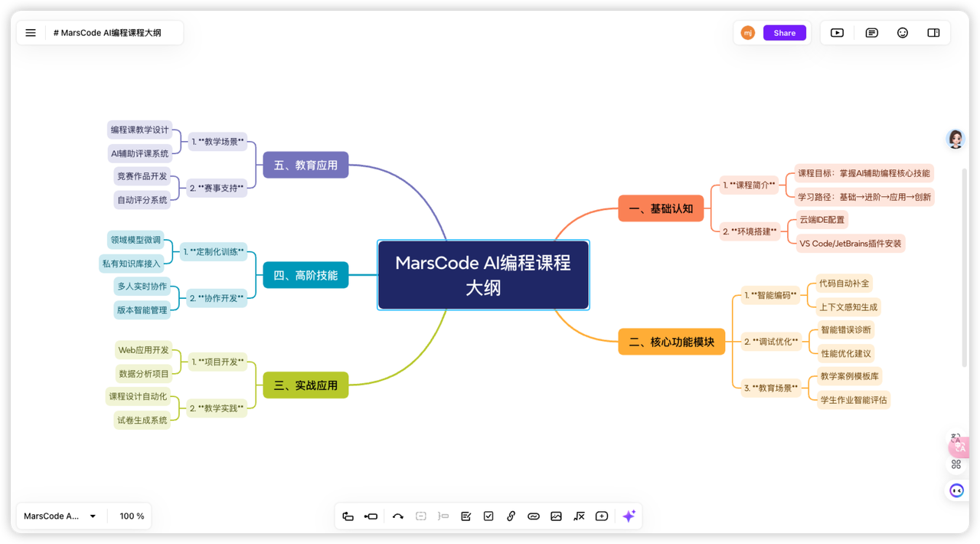Open the round AI chatbot icon
Image resolution: width=980 pixels, height=544 pixels.
click(x=956, y=490)
